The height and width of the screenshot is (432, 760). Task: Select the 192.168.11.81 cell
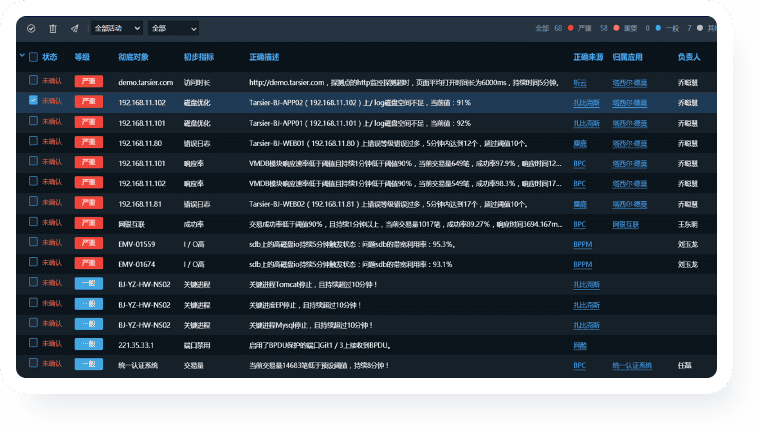[x=140, y=204]
